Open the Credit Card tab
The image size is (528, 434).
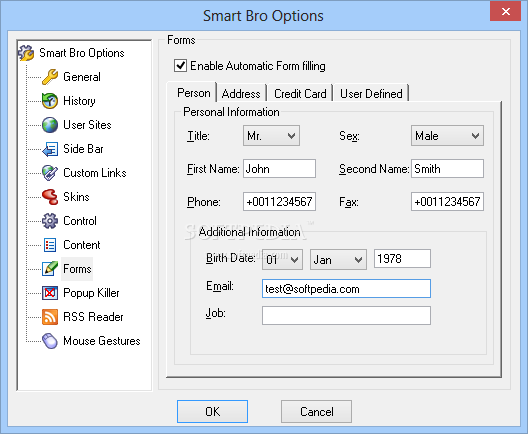click(x=300, y=94)
